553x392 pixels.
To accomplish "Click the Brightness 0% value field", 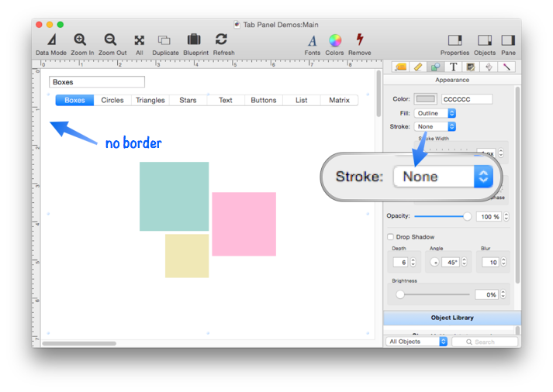I will [486, 294].
